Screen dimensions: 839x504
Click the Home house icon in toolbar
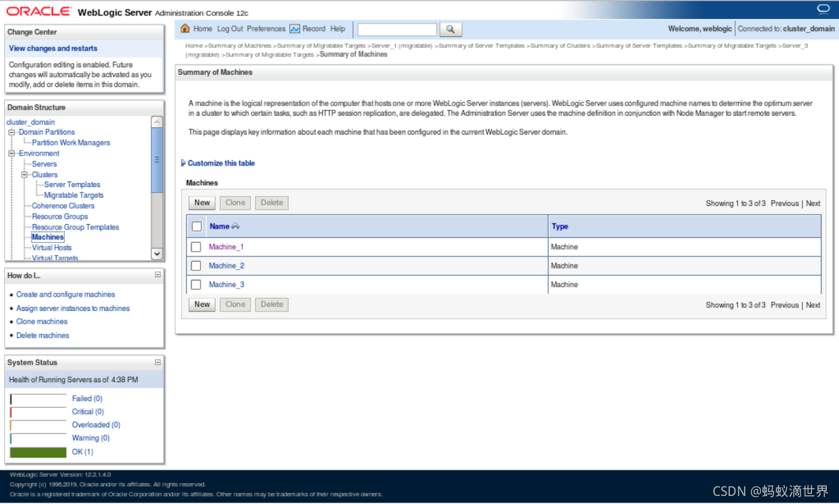pos(186,29)
